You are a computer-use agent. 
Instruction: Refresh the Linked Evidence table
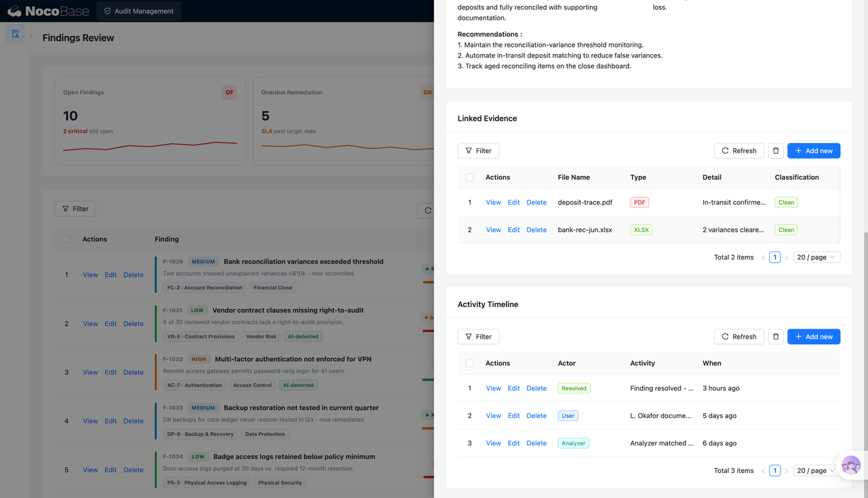(x=739, y=150)
